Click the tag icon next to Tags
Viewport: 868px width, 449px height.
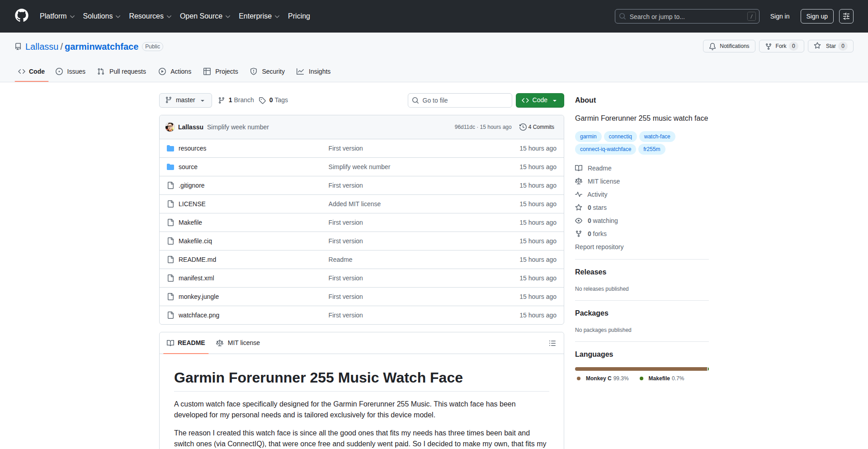pos(262,100)
